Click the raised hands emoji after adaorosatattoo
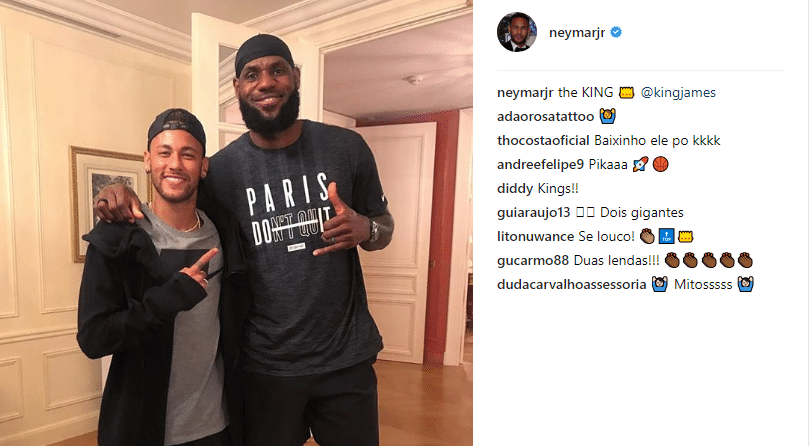 608,116
